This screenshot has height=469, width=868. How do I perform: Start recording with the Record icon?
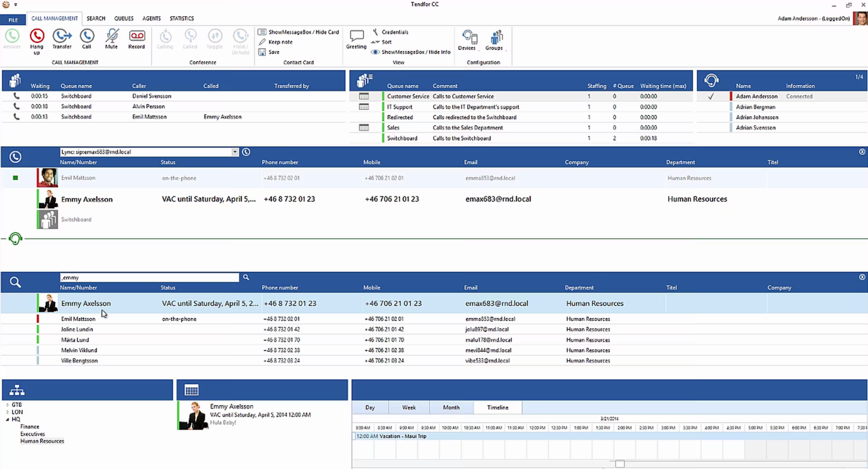click(x=137, y=36)
